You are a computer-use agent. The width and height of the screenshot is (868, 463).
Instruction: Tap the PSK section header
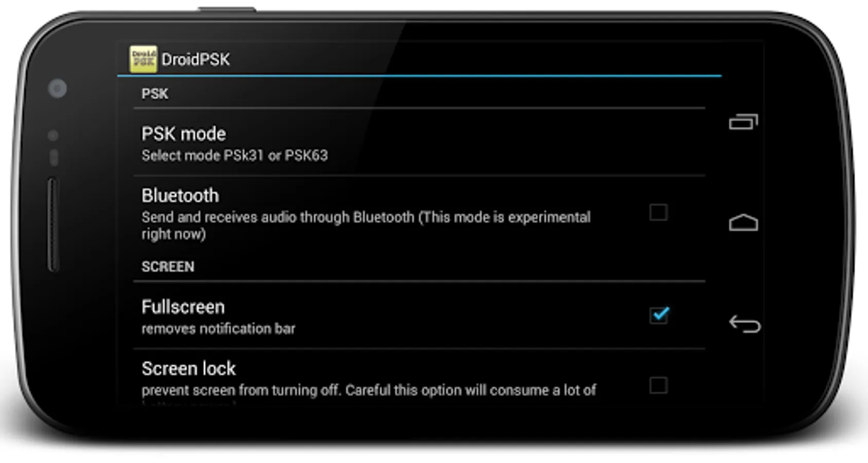pos(155,94)
